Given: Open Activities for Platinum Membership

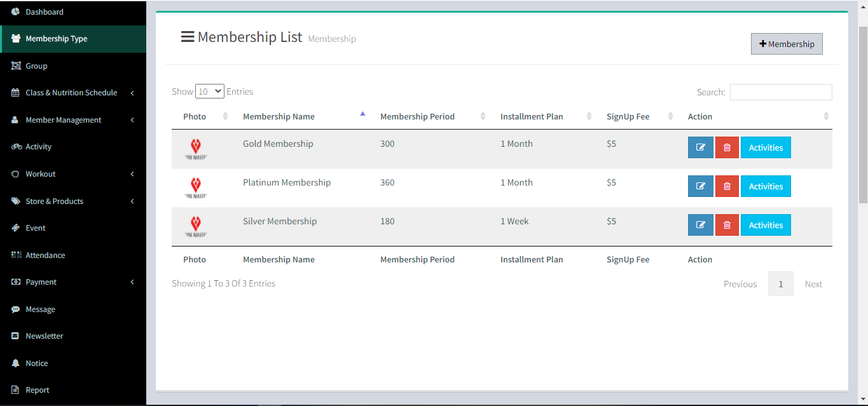Looking at the screenshot, I should (766, 186).
